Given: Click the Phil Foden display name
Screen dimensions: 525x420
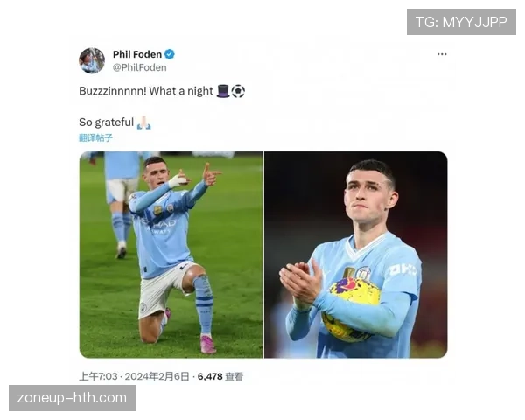Looking at the screenshot, I should (x=137, y=54).
